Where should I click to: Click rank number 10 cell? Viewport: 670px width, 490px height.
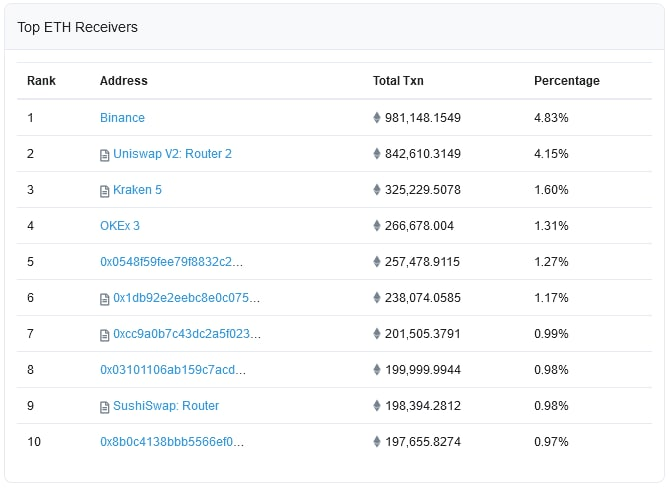[34, 442]
